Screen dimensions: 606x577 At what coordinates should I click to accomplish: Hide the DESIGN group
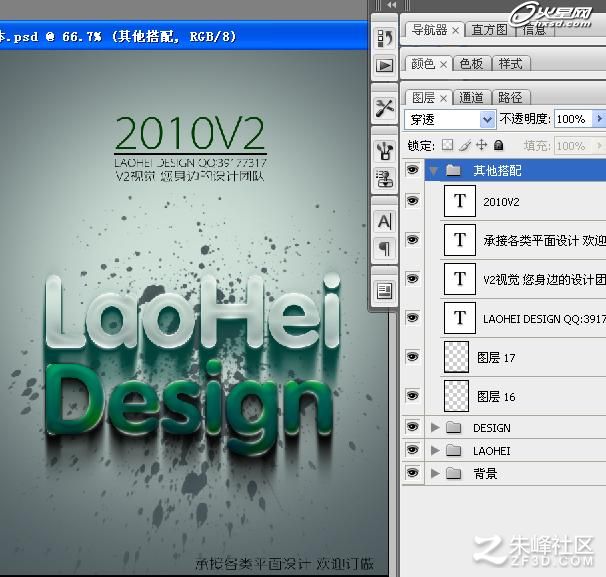click(412, 427)
